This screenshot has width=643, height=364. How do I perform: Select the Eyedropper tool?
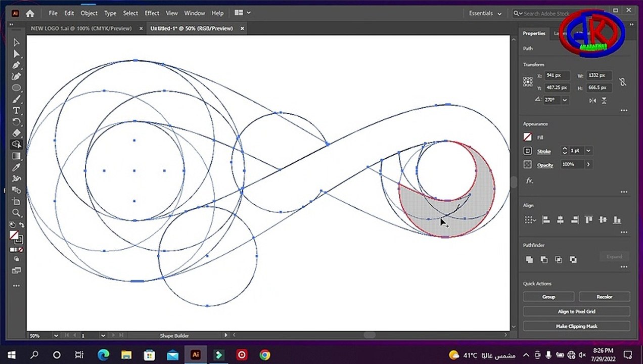[x=16, y=167]
